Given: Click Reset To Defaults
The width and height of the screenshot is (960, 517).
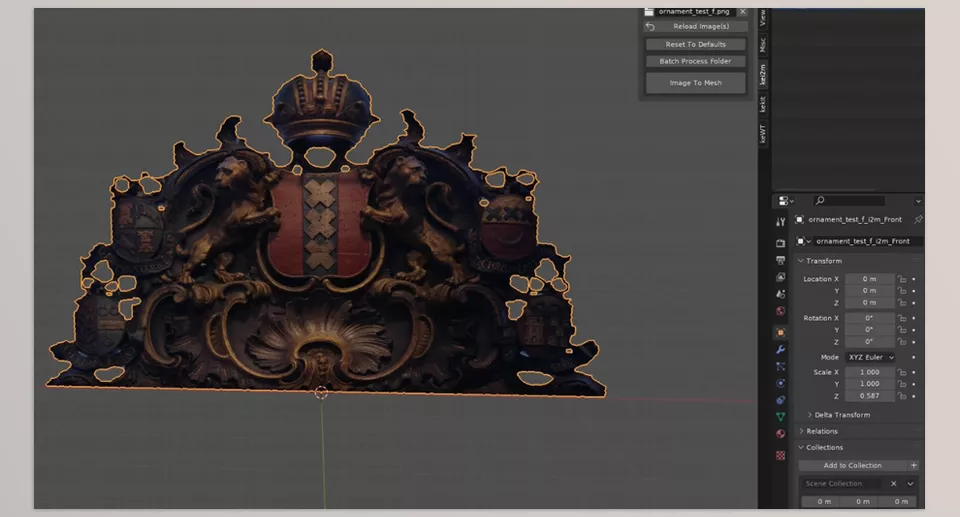Looking at the screenshot, I should click(x=696, y=44).
